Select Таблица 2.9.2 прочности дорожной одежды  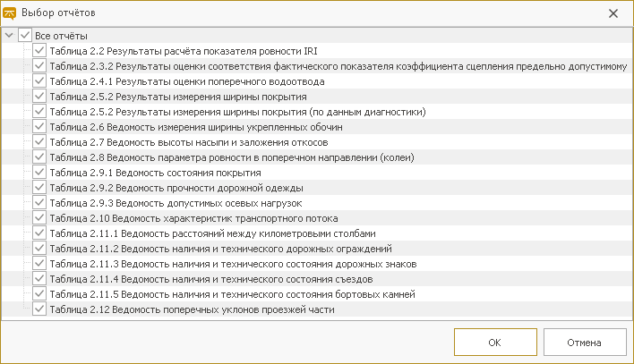pos(176,188)
